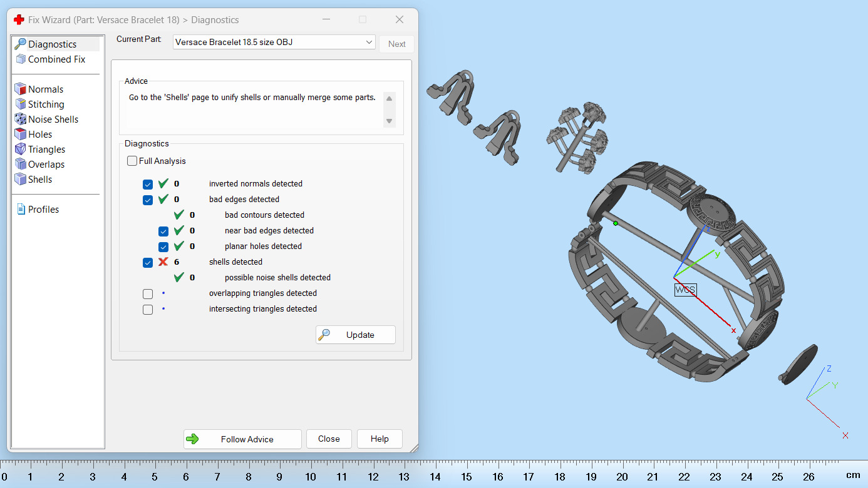The width and height of the screenshot is (868, 488).
Task: Click the Profiles document icon
Action: 21,209
